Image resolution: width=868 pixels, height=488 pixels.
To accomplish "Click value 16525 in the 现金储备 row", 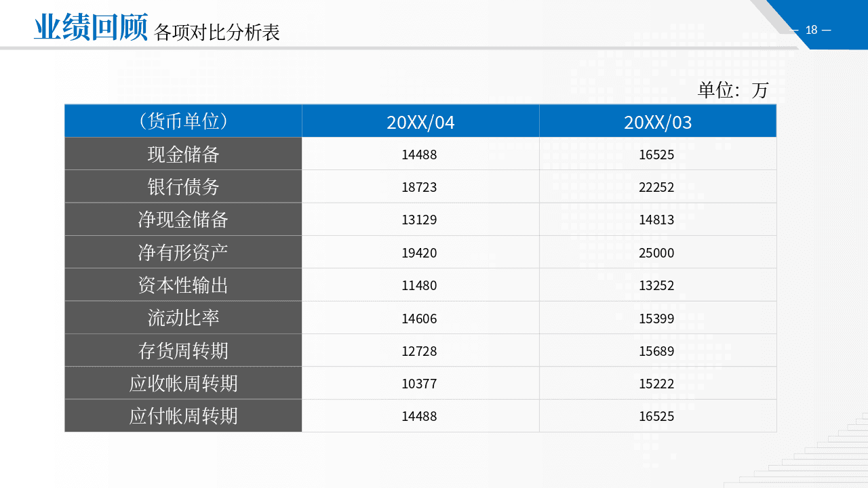I will click(x=658, y=154).
